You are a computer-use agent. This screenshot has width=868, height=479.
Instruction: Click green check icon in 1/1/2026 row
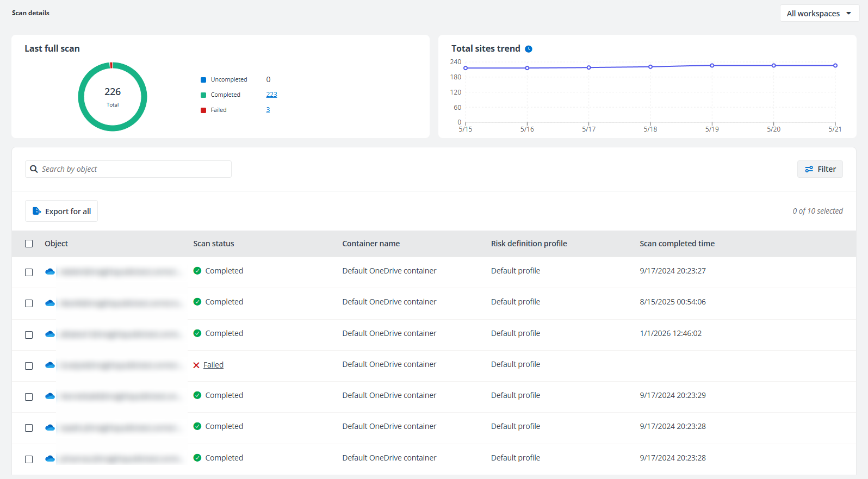point(197,333)
